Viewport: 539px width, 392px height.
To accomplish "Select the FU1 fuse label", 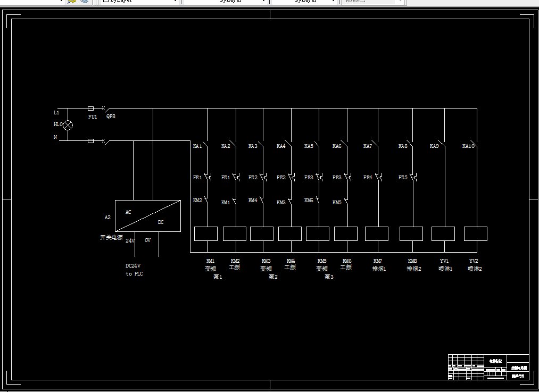I will point(93,117).
